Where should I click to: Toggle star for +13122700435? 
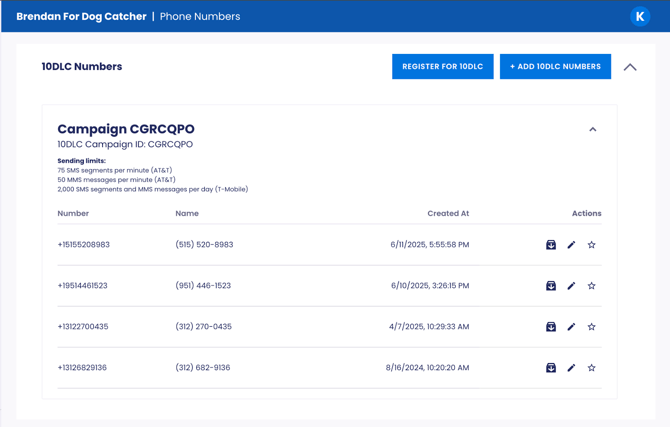pyautogui.click(x=592, y=327)
